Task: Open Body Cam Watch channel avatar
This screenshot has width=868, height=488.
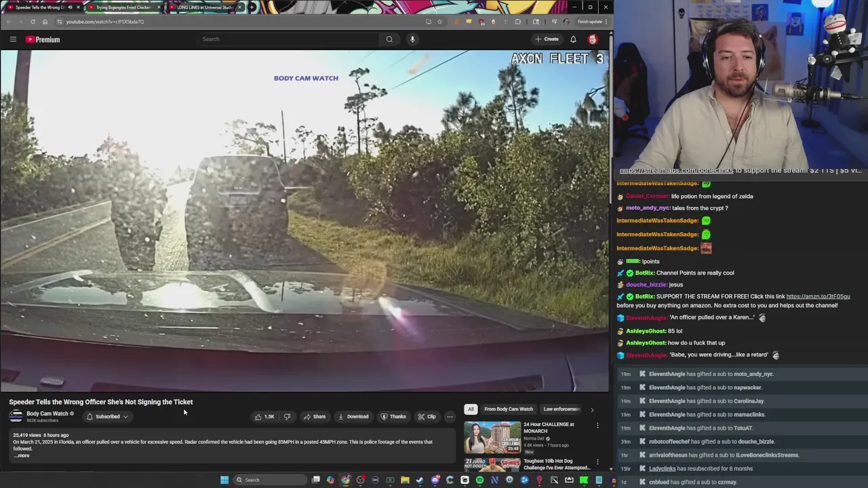Action: point(16,416)
